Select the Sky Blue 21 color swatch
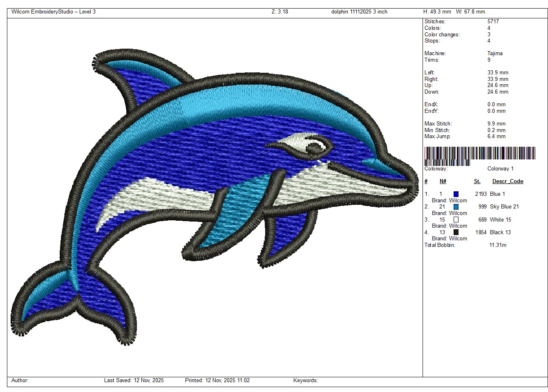 [456, 207]
